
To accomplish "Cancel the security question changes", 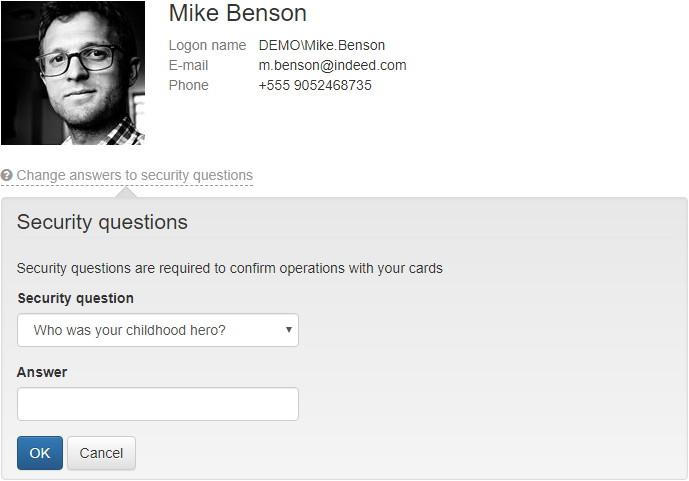I will pyautogui.click(x=101, y=453).
